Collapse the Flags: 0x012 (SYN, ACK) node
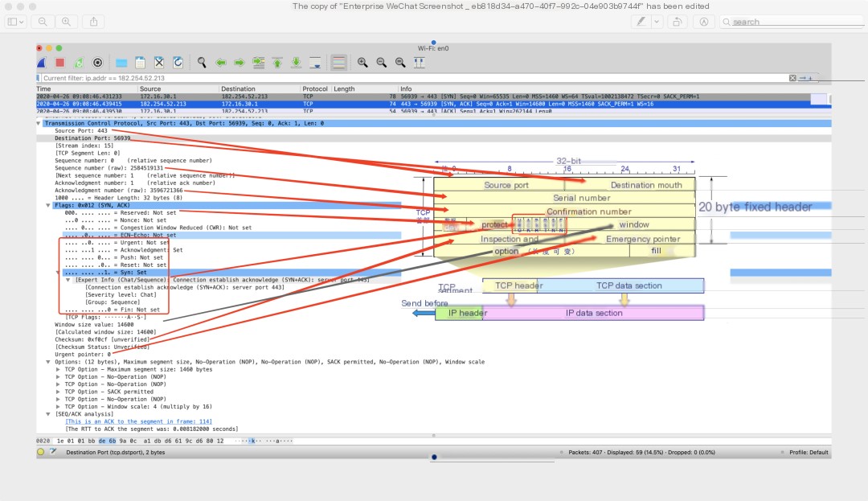The image size is (868, 501). (48, 205)
